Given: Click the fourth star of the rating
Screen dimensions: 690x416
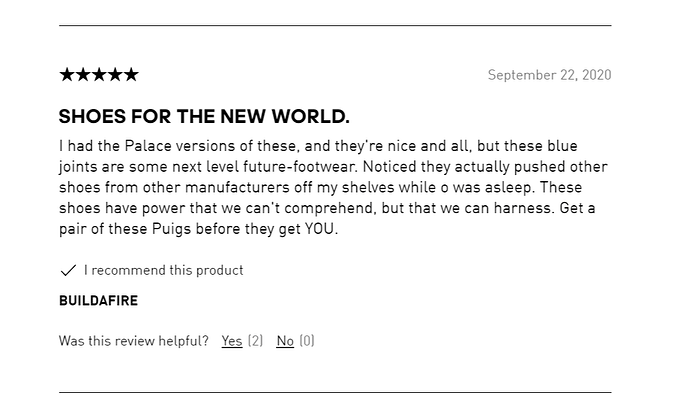Looking at the screenshot, I should click(x=115, y=75).
